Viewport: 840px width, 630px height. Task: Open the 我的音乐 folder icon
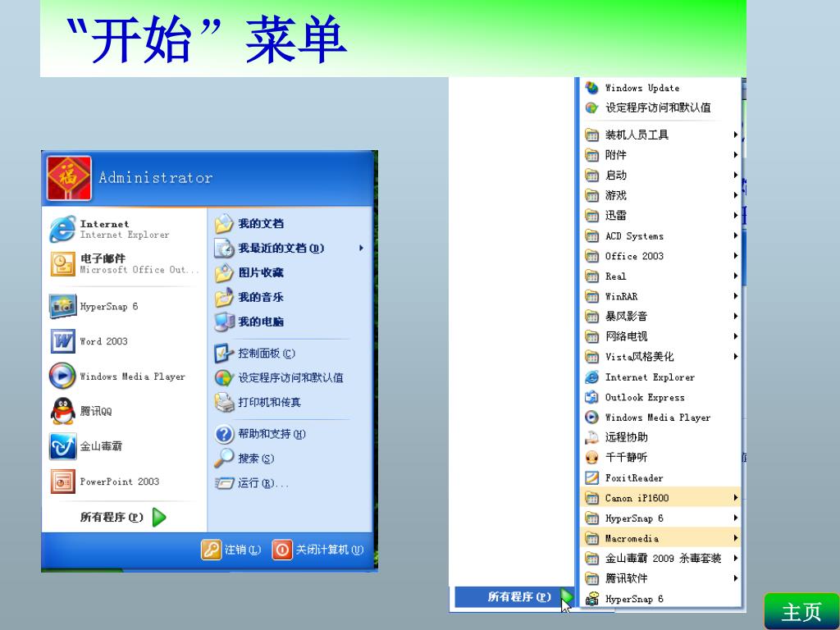click(224, 297)
